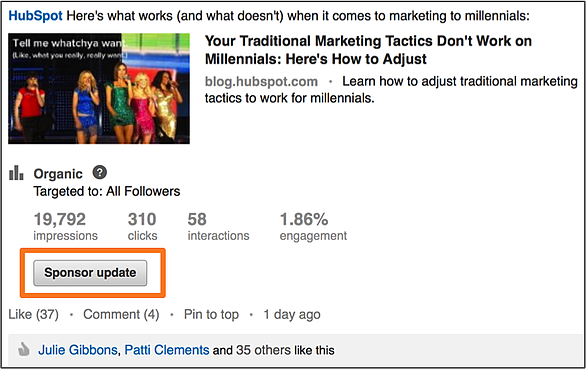Visit the blog.hubspot.com source link
The image size is (586, 369).
261,82
